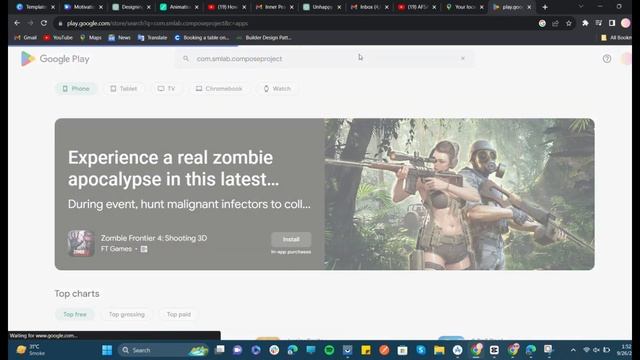
Task: Bookmark this page with the star icon
Action: pyautogui.click(x=569, y=23)
